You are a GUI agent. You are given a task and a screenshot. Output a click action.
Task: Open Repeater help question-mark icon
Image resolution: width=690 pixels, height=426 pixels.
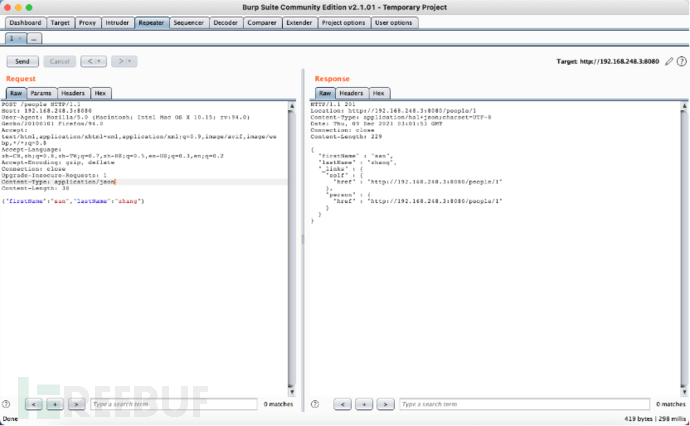pyautogui.click(x=682, y=62)
